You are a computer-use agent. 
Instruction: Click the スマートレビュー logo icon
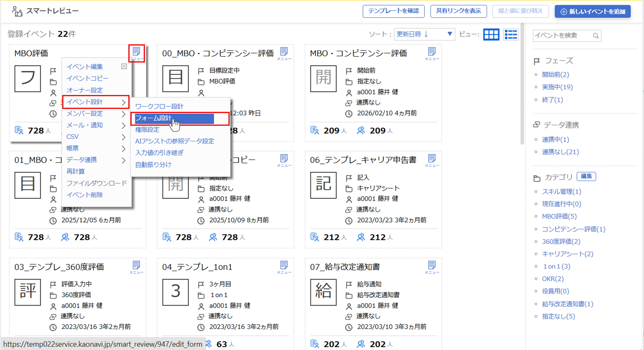17,11
